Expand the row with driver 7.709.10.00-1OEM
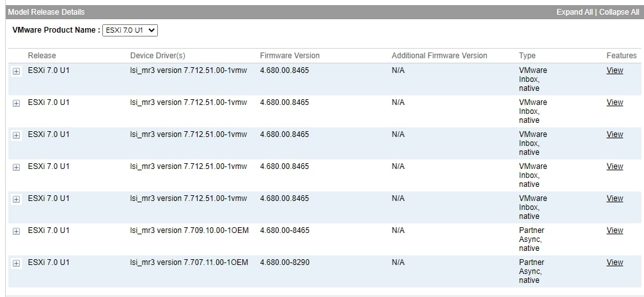 tap(16, 231)
